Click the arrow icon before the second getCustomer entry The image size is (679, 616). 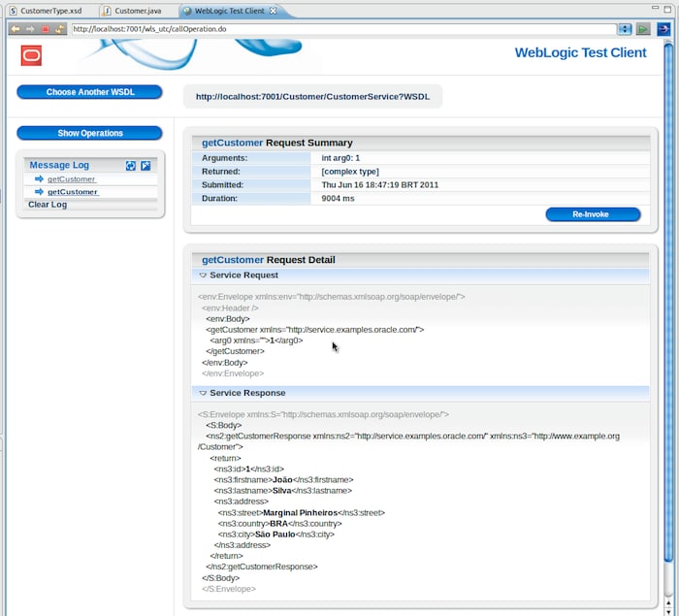coord(39,191)
